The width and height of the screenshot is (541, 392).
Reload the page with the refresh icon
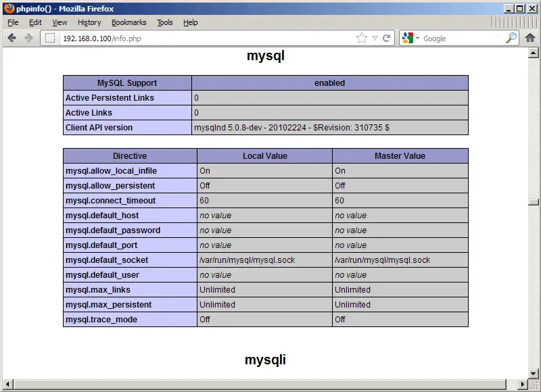tap(387, 38)
